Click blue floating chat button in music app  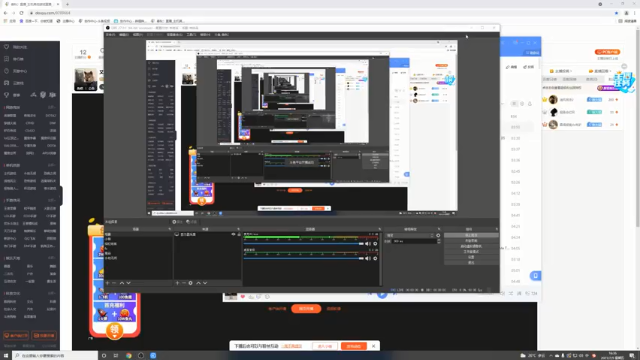click(536, 276)
